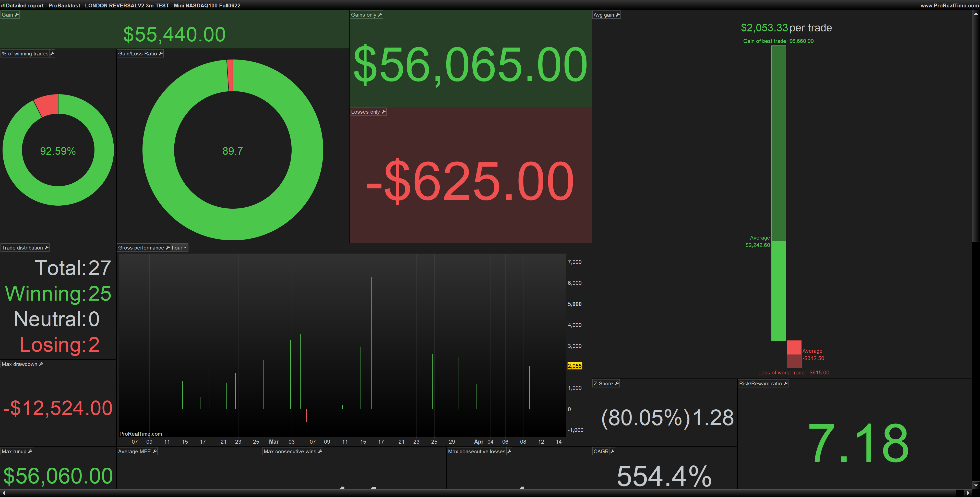Click the Z-Score wrench icon
The image size is (980, 497).
pos(617,384)
